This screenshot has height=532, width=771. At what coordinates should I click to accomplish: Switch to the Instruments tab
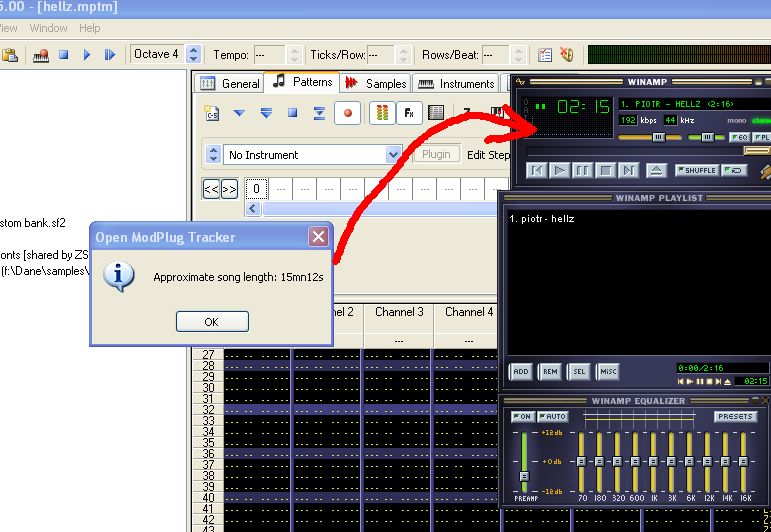click(x=456, y=84)
